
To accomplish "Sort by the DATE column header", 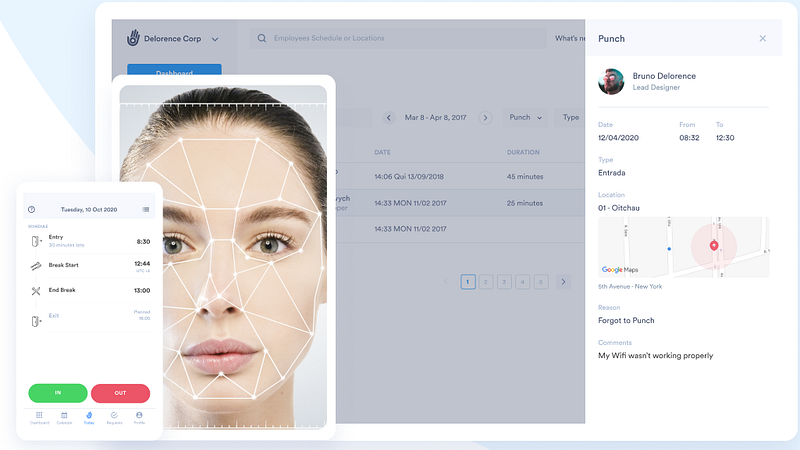I will pos(382,153).
